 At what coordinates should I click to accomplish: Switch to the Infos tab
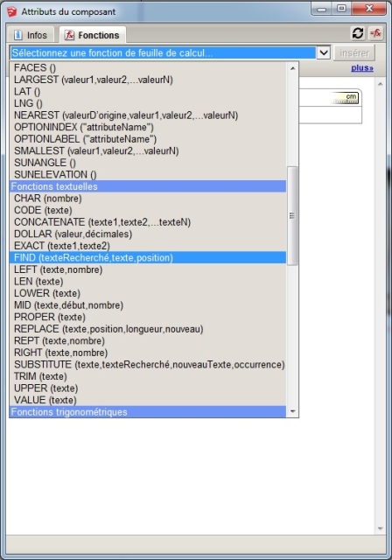click(x=31, y=35)
